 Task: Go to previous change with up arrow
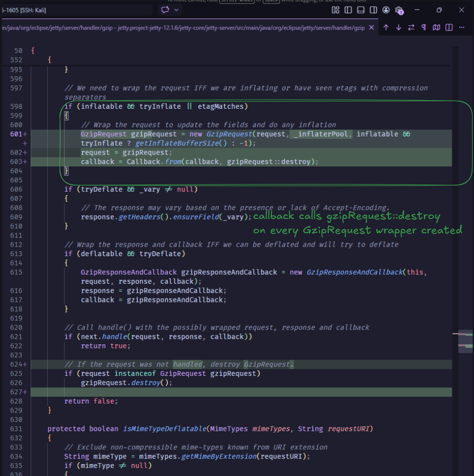pyautogui.click(x=386, y=28)
